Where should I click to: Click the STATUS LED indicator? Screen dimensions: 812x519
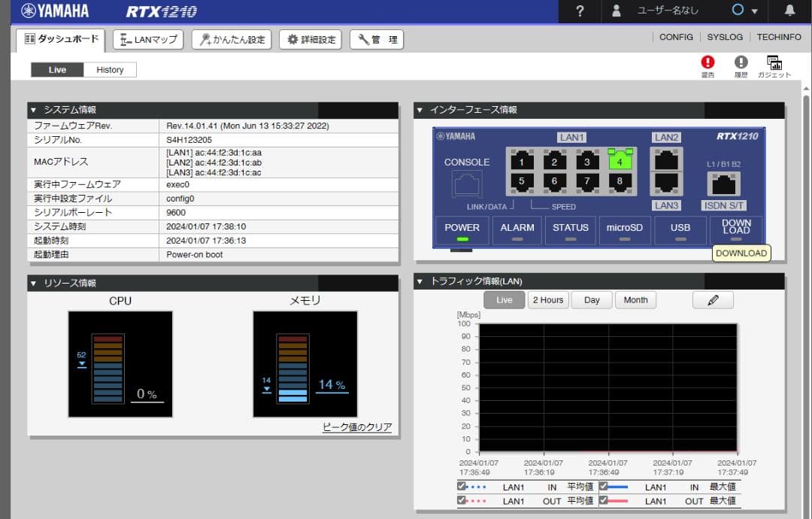(x=571, y=238)
